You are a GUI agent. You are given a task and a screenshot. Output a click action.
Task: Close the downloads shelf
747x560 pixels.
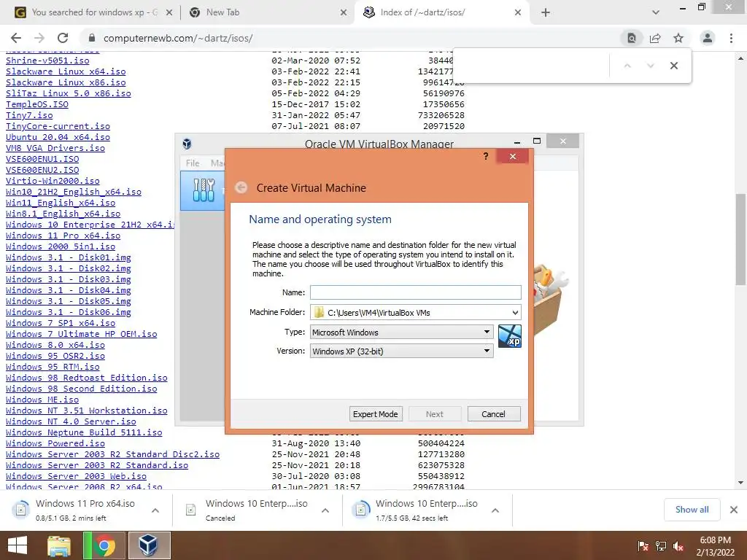click(734, 510)
